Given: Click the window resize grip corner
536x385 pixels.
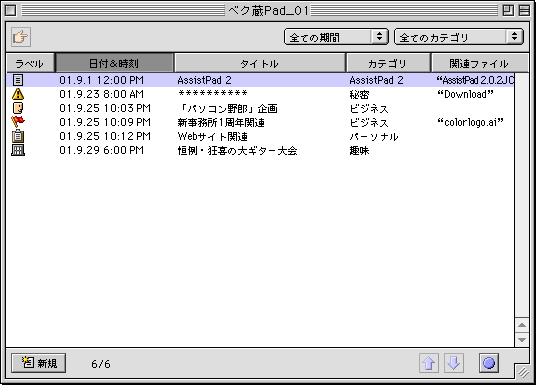Looking at the screenshot, I should click(x=523, y=372).
